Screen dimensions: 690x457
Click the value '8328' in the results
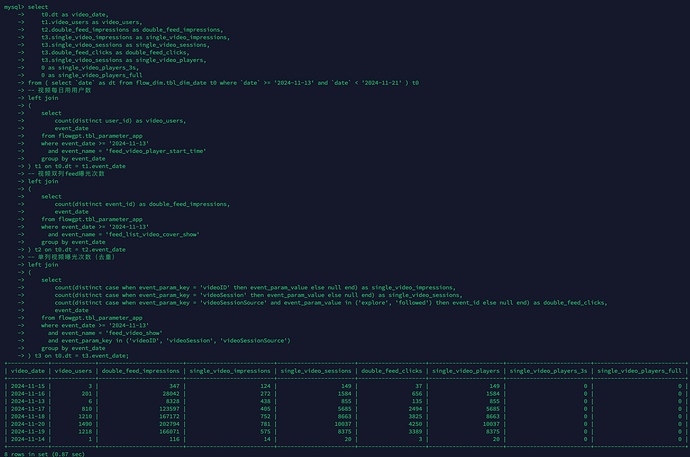(x=172, y=401)
